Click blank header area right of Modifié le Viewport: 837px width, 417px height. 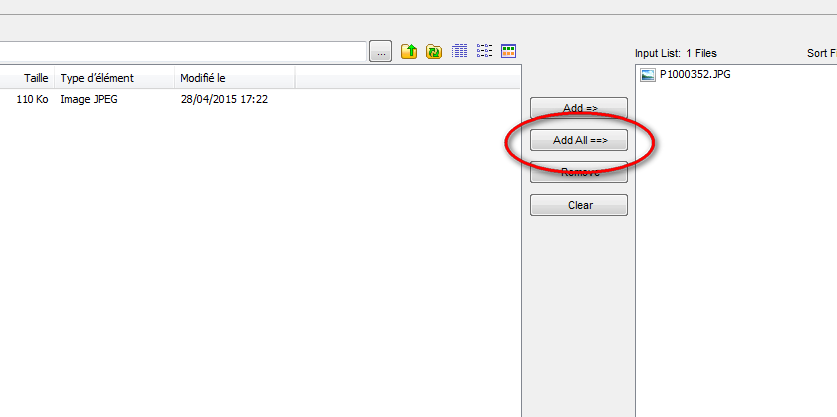pyautogui.click(x=407, y=78)
